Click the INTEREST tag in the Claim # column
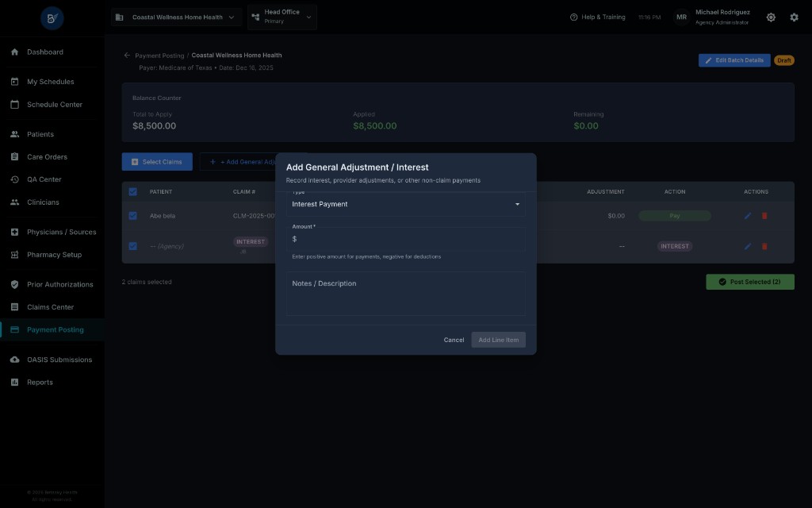This screenshot has height=508, width=812. point(250,241)
